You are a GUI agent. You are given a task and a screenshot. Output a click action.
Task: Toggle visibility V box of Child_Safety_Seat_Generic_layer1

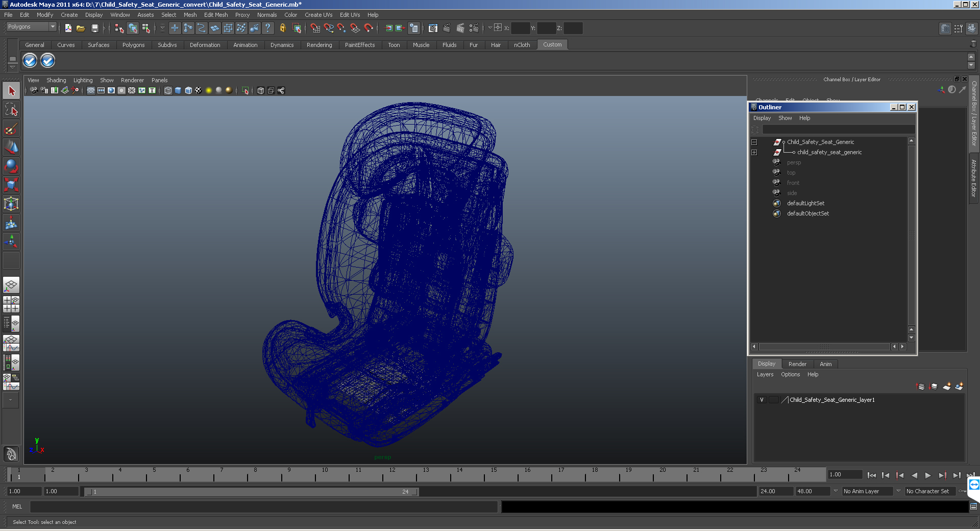(762, 400)
